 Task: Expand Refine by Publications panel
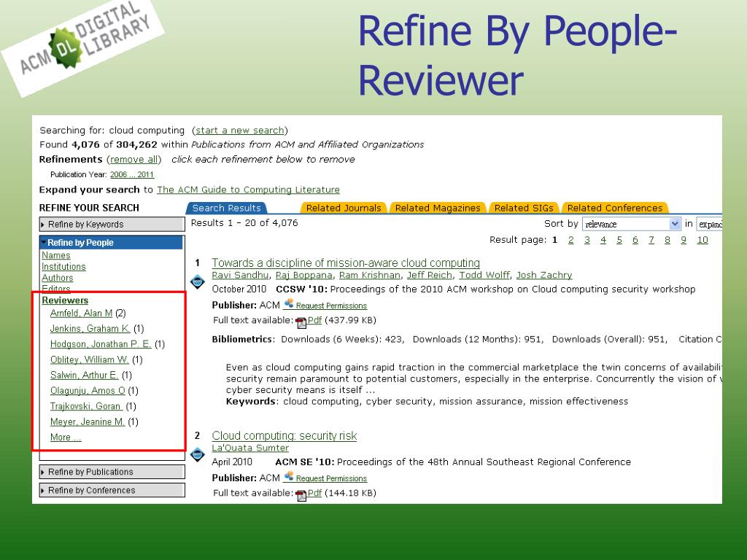(x=112, y=472)
